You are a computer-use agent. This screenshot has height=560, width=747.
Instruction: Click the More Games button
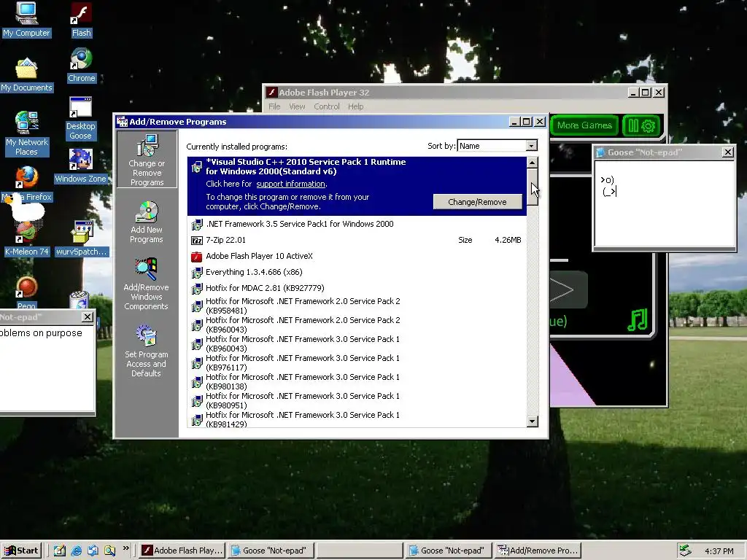pyautogui.click(x=584, y=125)
